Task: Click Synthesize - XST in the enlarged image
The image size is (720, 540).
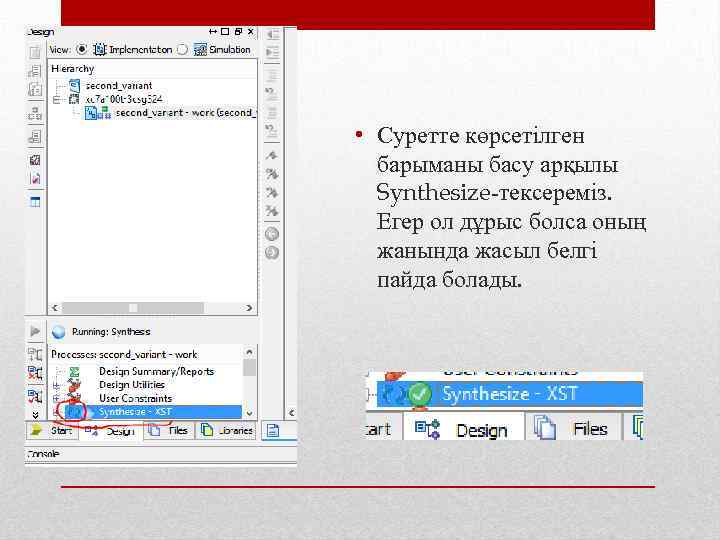Action: click(509, 394)
